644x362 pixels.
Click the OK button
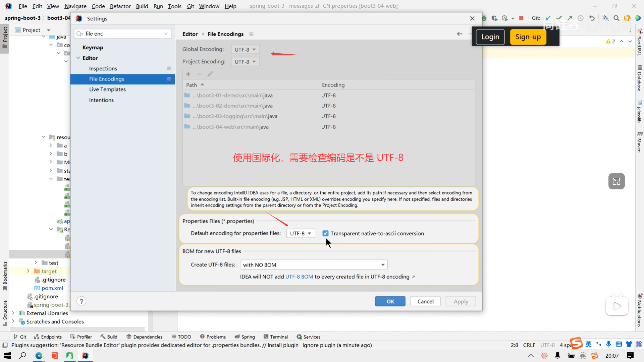point(390,301)
